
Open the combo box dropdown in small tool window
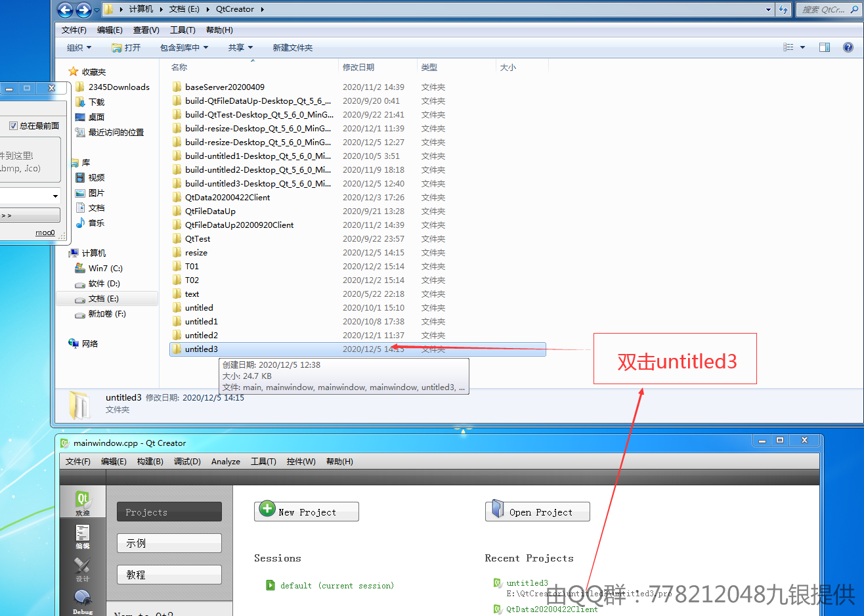pyautogui.click(x=55, y=196)
